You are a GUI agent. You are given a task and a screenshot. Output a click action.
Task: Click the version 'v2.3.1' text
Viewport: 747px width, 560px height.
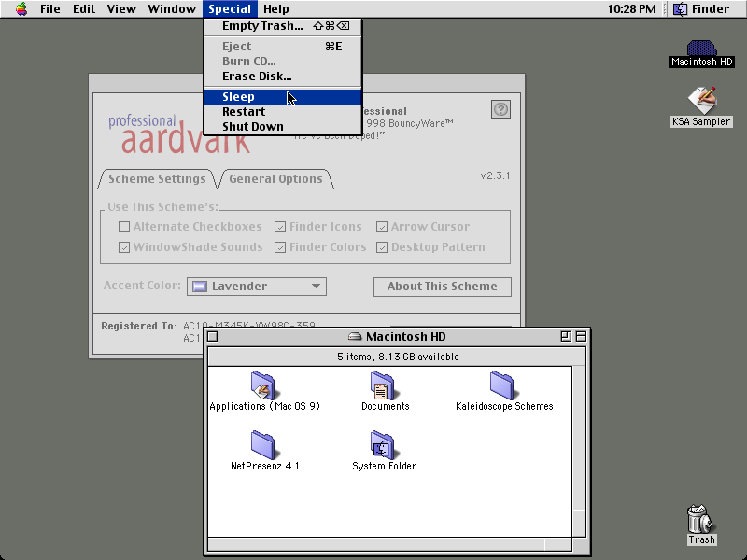(495, 175)
